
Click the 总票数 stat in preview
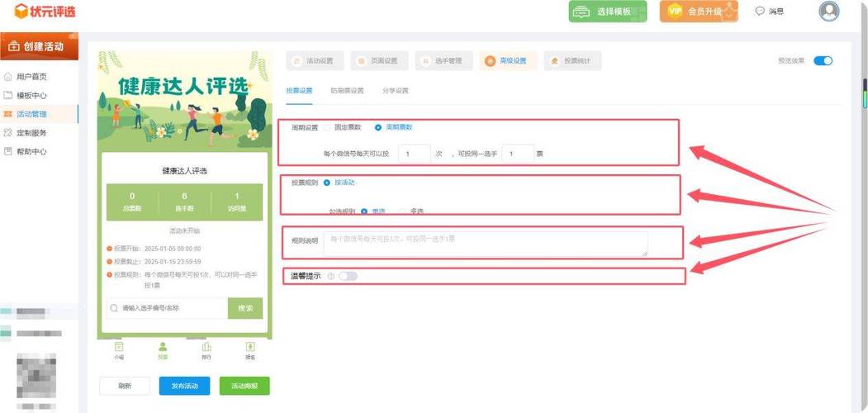132,202
